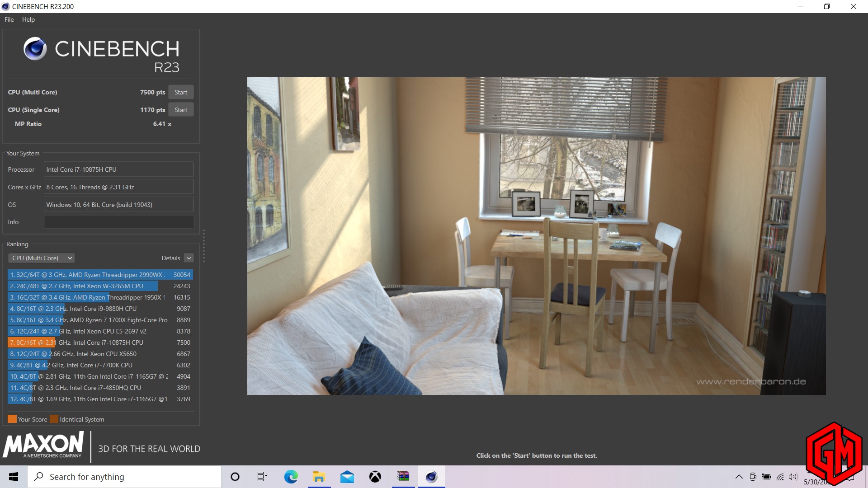Show hidden system tray icons

coord(739,477)
